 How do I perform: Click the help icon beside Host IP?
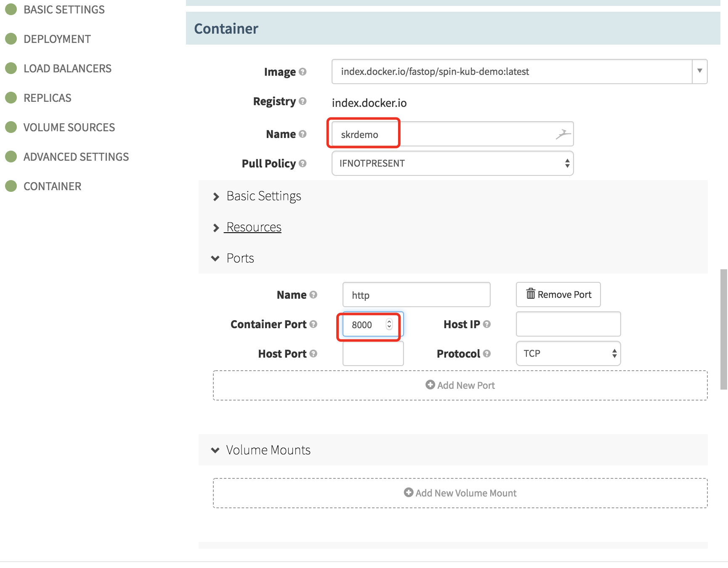click(486, 324)
